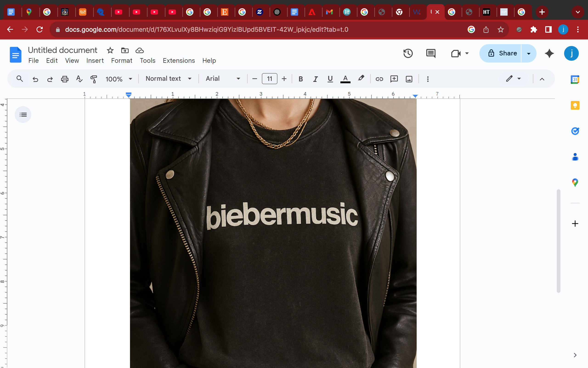
Task: Show all comments panel
Action: [x=431, y=53]
